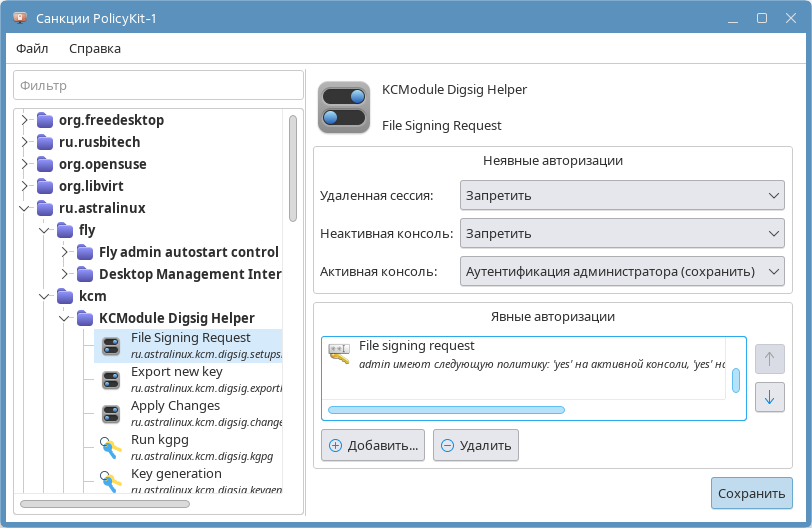The image size is (812, 528).
Task: Open the Активная консоль dropdown
Action: click(622, 271)
